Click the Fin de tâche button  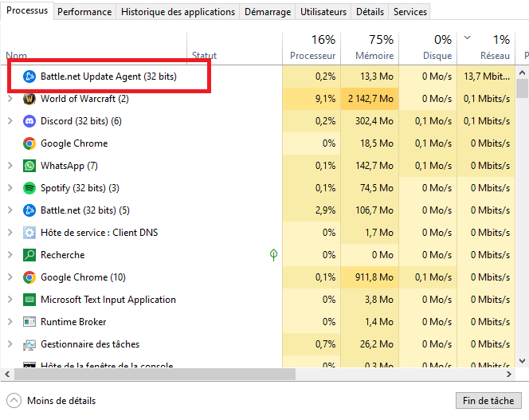pos(488,400)
